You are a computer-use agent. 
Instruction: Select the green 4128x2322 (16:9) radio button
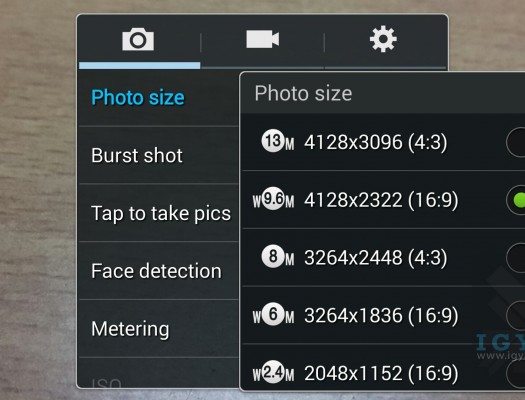[516, 200]
